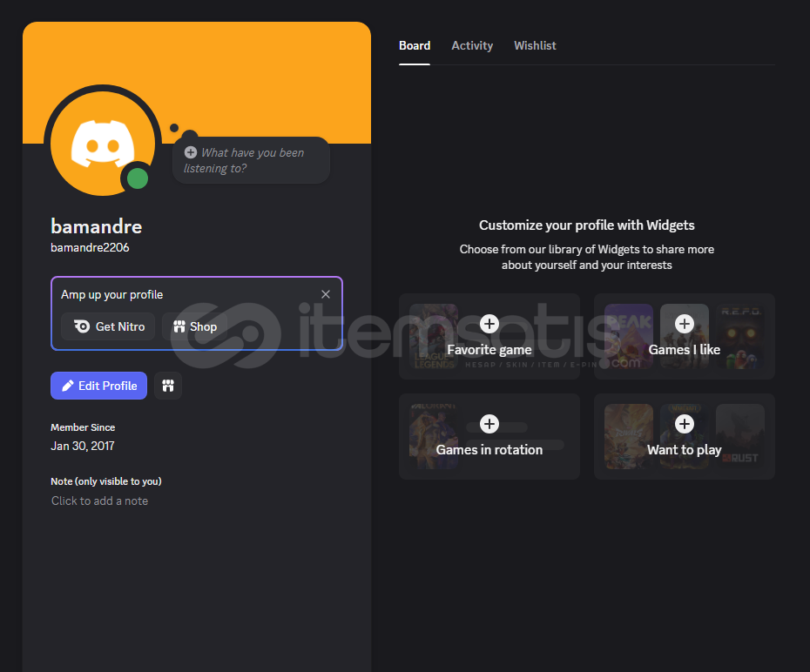Click the green online status indicator
The height and width of the screenshot is (672, 810).
click(138, 179)
